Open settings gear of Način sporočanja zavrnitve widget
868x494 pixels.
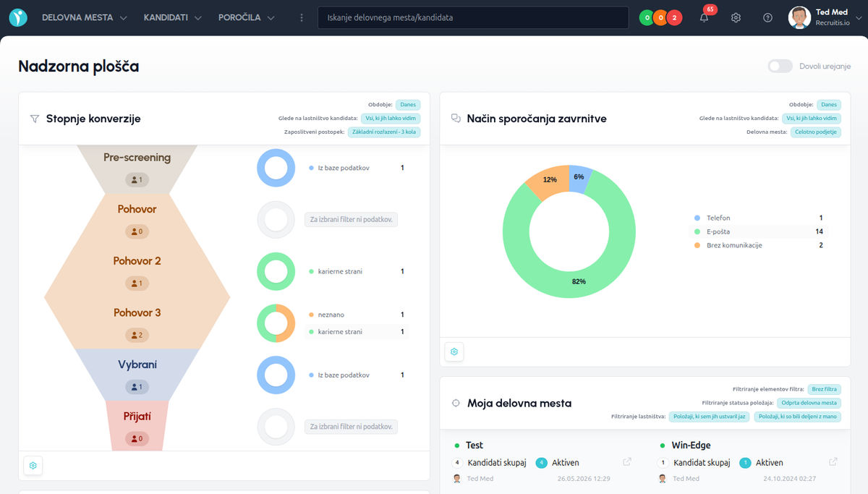(454, 352)
